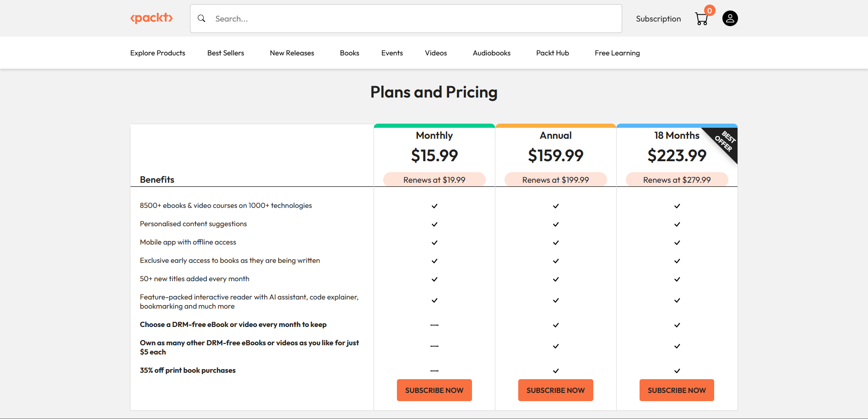Click 'Choose a DRM-free eBook or video' row
Screen dimensions: 868x419
(x=233, y=325)
